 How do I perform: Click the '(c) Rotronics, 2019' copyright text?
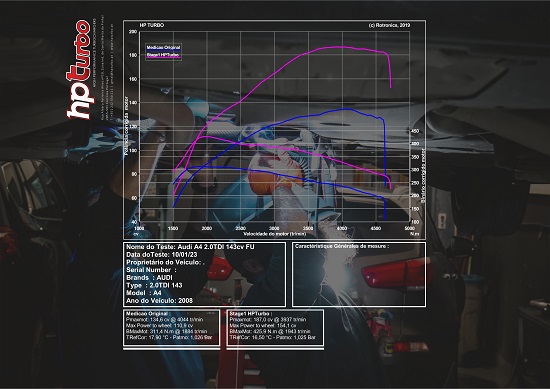(389, 25)
